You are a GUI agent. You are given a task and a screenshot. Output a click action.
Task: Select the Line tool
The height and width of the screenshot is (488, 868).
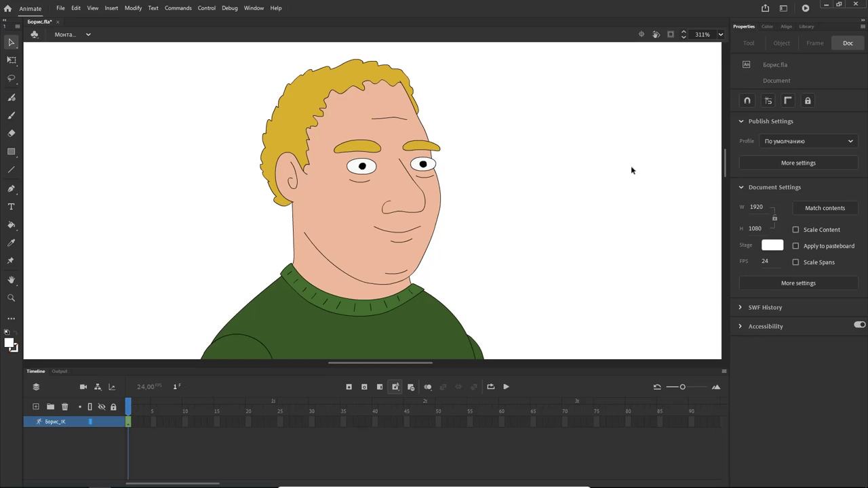coord(12,170)
